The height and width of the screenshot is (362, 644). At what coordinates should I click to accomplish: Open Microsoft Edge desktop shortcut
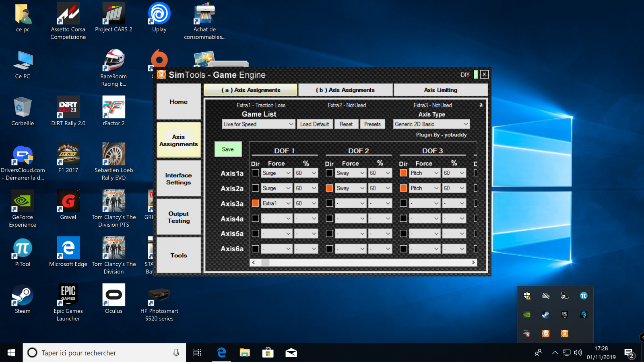click(68, 252)
